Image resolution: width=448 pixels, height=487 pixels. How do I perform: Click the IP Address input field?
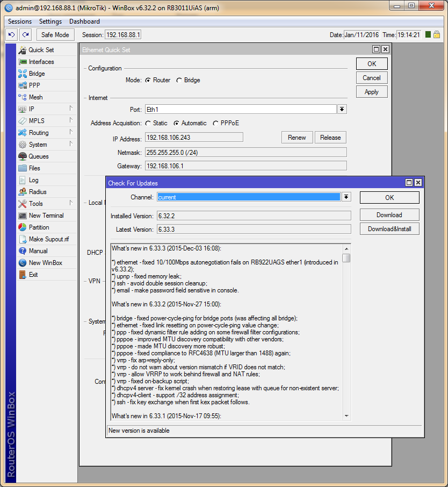point(194,138)
